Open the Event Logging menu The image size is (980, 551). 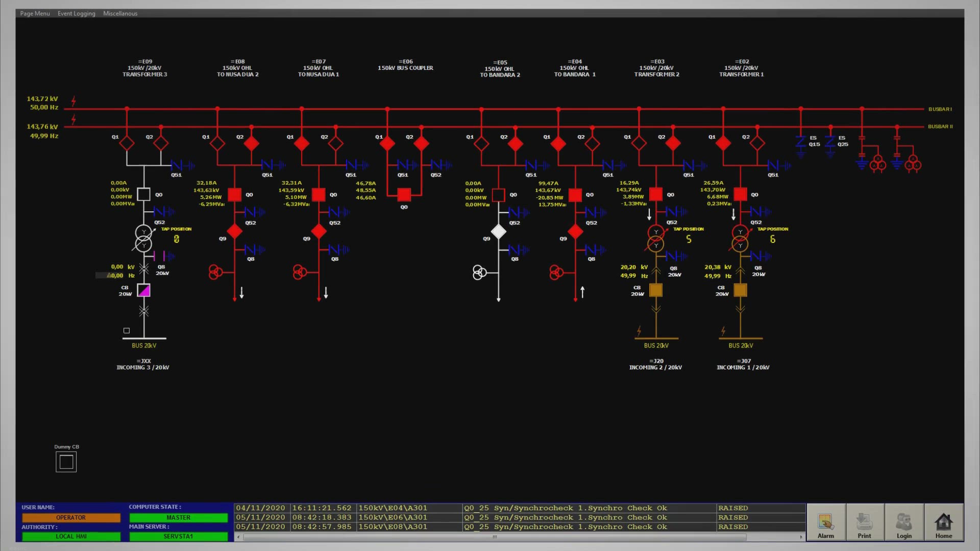coord(77,13)
